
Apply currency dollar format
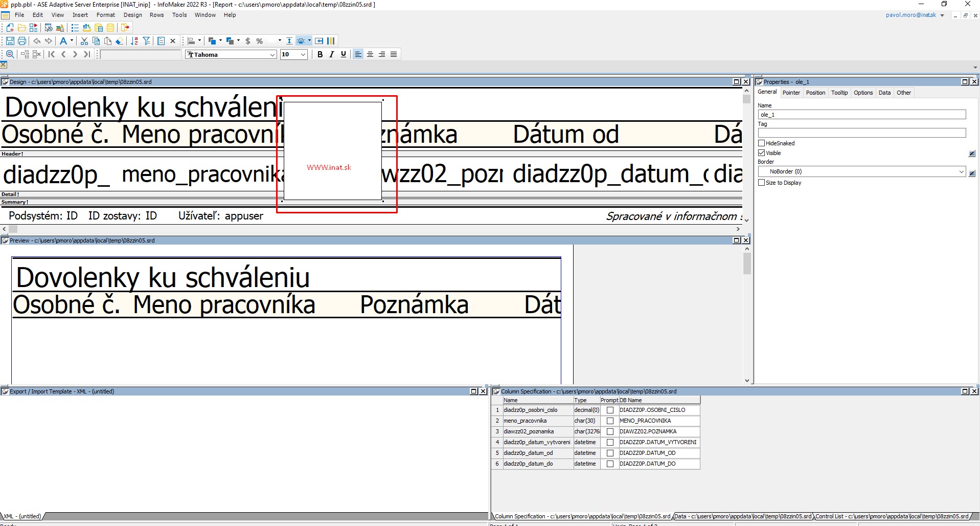(x=248, y=41)
